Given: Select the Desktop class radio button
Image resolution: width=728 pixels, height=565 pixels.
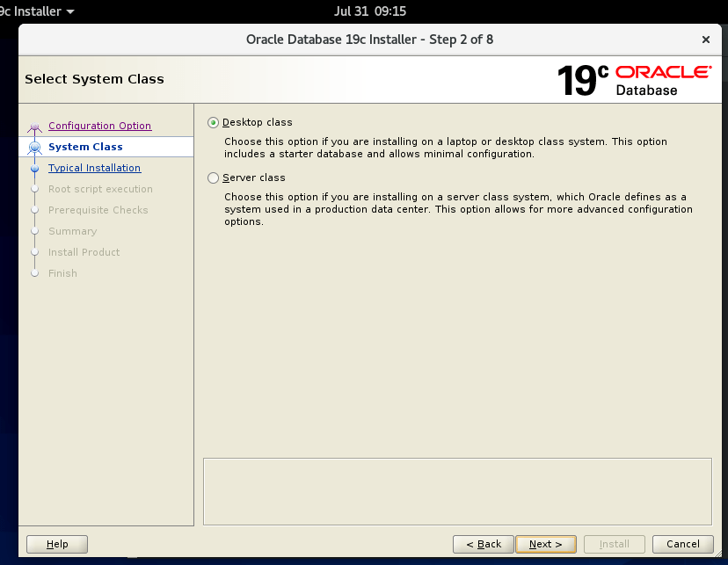Looking at the screenshot, I should point(213,122).
